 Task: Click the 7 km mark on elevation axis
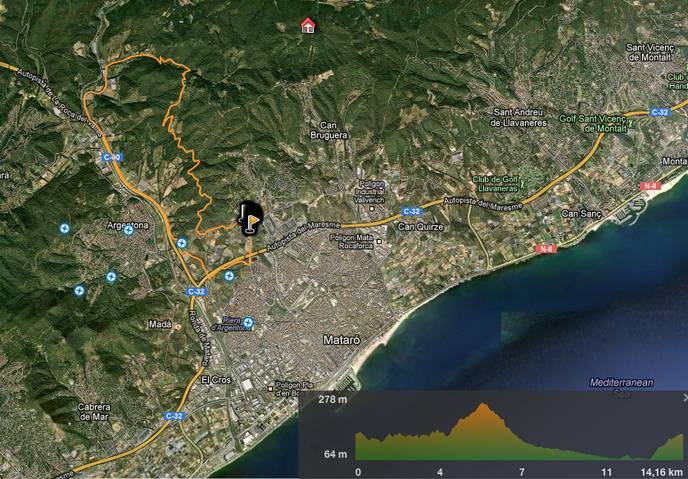pyautogui.click(x=522, y=470)
